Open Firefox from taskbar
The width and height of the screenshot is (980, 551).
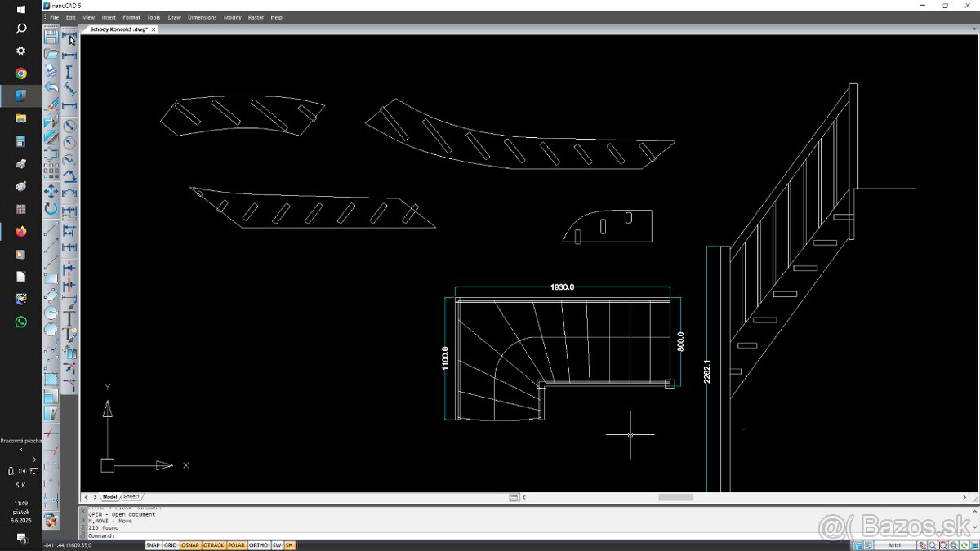point(21,232)
